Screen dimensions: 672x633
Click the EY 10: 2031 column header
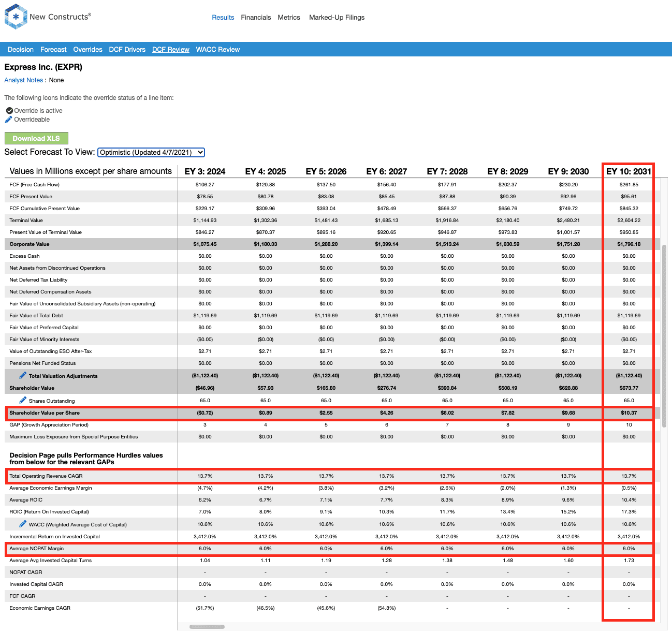[x=629, y=171]
